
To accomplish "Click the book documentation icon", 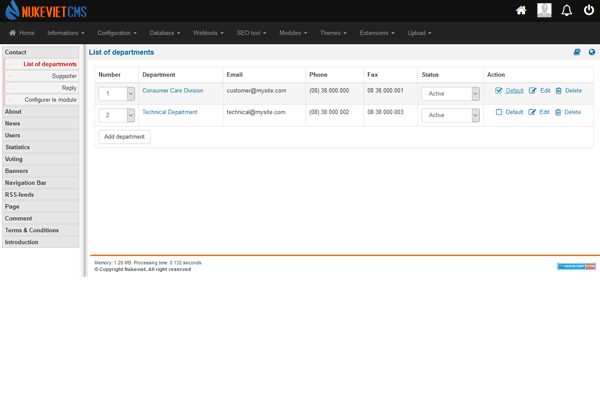I will click(577, 52).
